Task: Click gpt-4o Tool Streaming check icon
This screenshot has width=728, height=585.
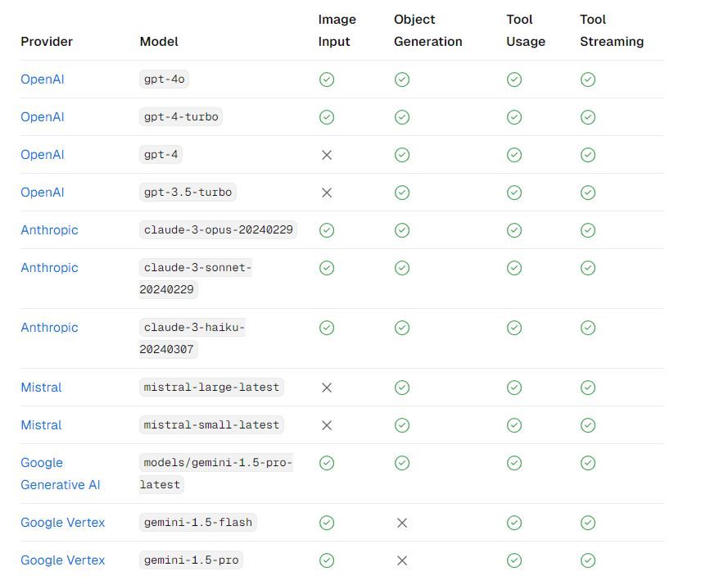Action: click(588, 79)
